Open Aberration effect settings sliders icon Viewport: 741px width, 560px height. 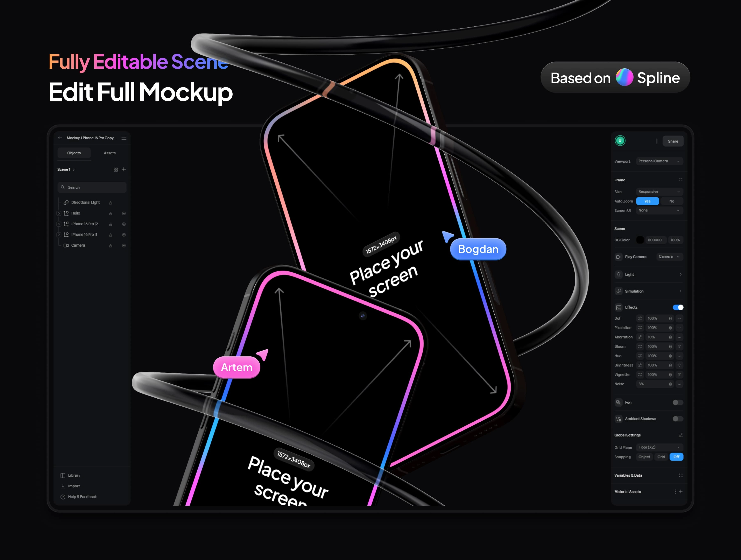[640, 337]
